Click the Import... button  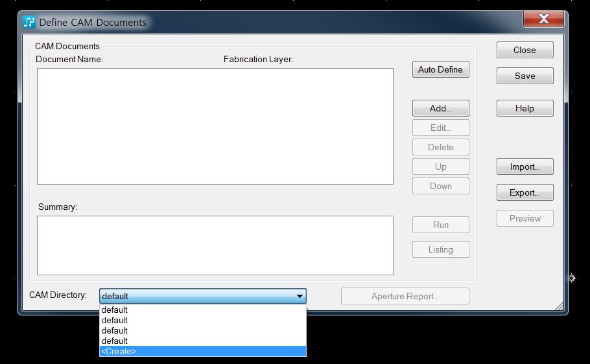pyautogui.click(x=525, y=166)
